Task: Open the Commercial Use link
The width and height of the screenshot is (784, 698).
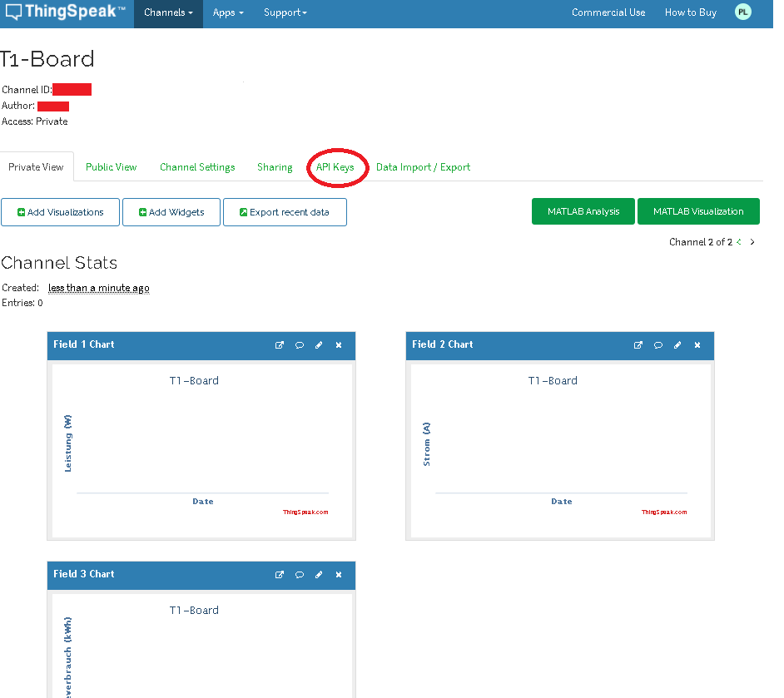Action: point(608,12)
